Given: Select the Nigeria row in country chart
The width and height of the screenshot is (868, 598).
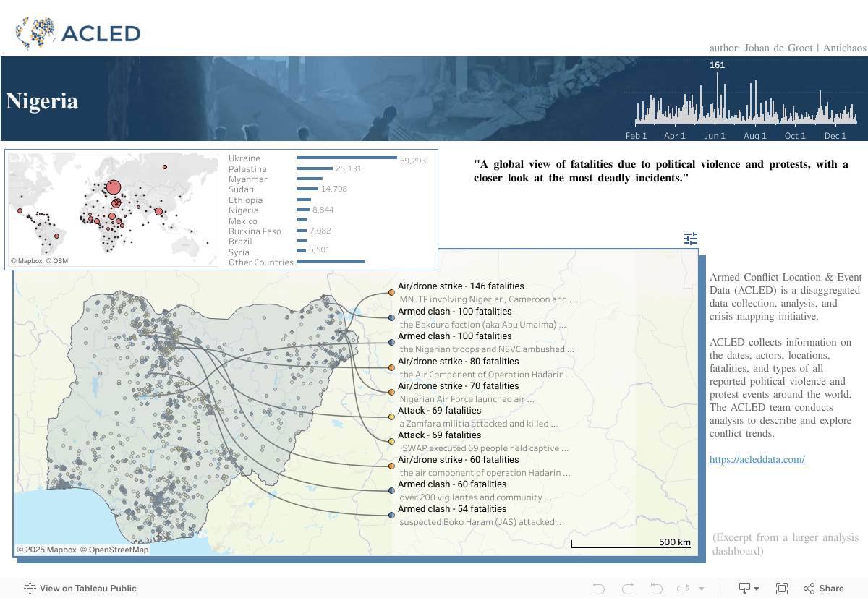Looking at the screenshot, I should 302,210.
